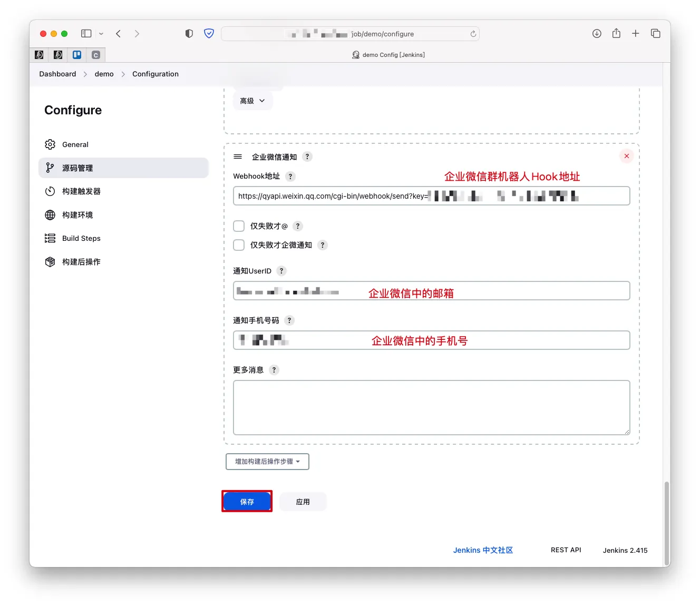The image size is (700, 606).
Task: Click Safari share icon in toolbar
Action: point(616,34)
